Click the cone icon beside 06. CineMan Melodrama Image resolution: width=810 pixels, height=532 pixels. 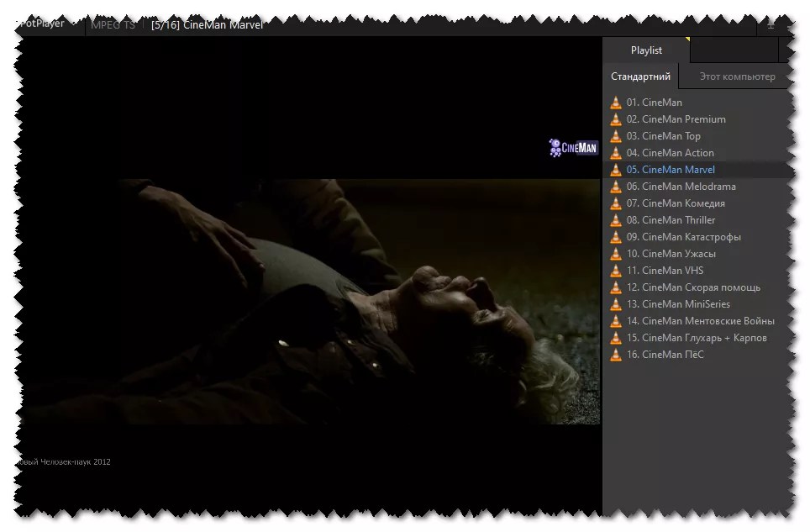615,187
